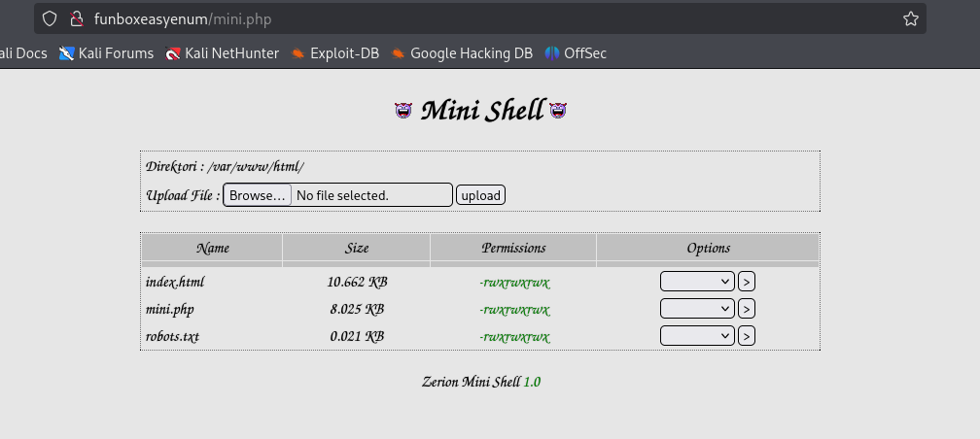This screenshot has height=439, width=980.
Task: Submit the option for robots.txt row
Action: [x=747, y=336]
